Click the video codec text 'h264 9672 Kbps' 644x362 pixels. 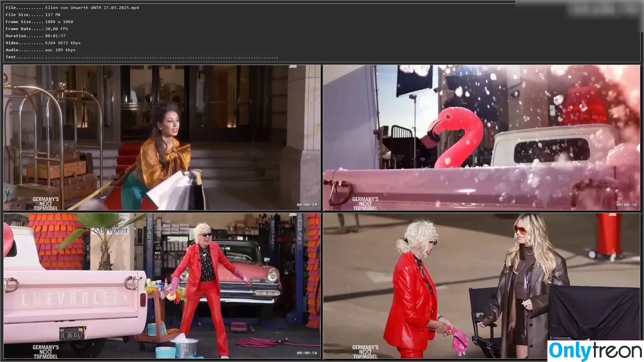coord(63,43)
